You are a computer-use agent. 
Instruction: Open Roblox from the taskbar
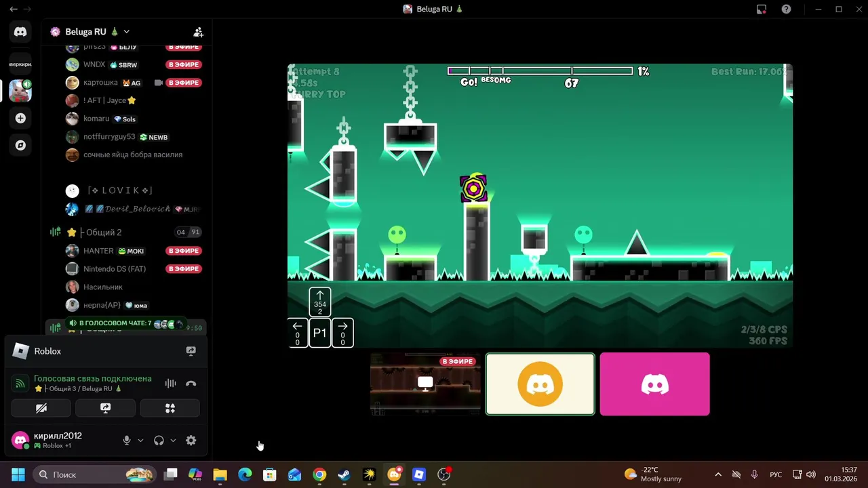pyautogui.click(x=419, y=474)
